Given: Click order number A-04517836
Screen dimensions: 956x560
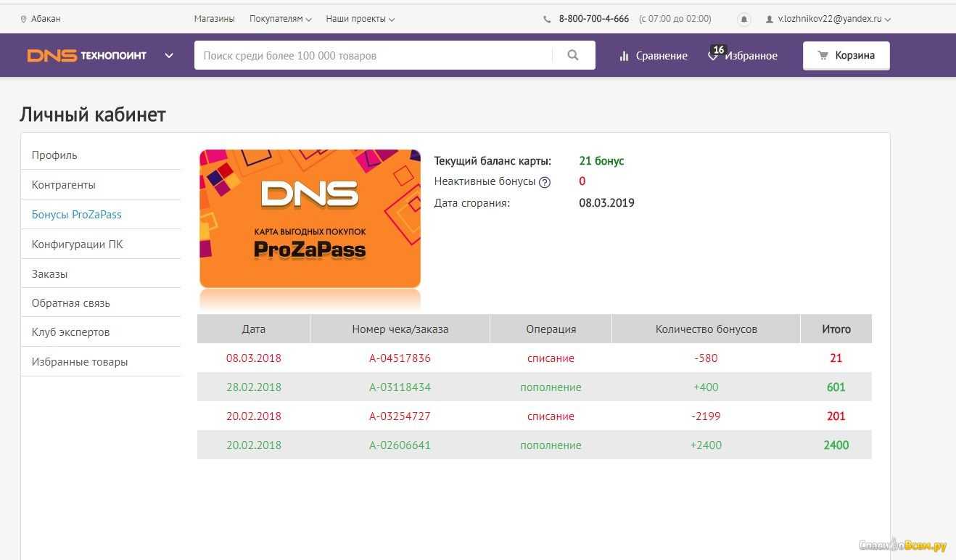Looking at the screenshot, I should 400,358.
